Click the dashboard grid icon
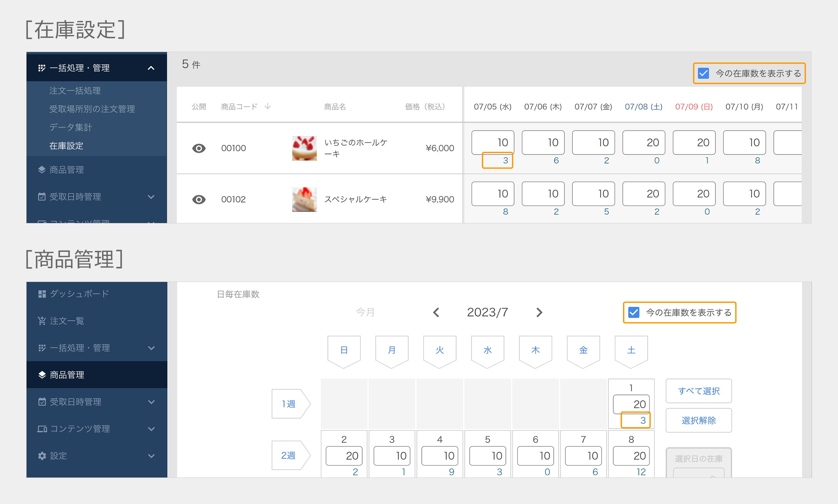 click(x=42, y=294)
